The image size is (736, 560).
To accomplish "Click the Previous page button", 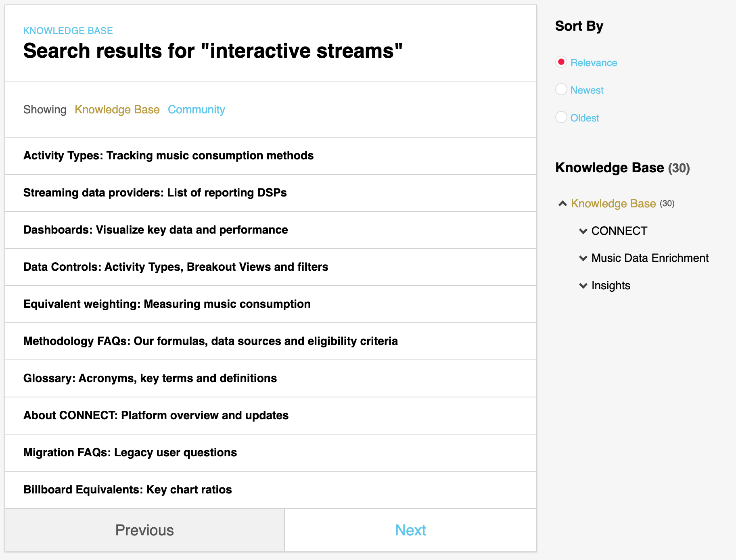I will coord(144,530).
